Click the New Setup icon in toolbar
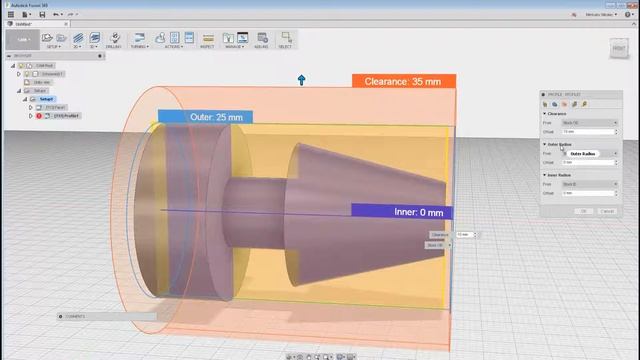This screenshot has width=640, height=360. [47, 38]
